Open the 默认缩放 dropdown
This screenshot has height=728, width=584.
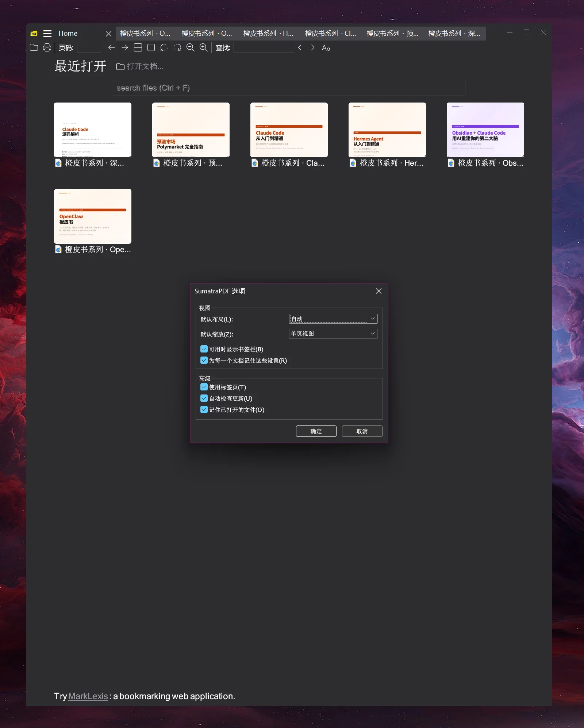point(373,334)
